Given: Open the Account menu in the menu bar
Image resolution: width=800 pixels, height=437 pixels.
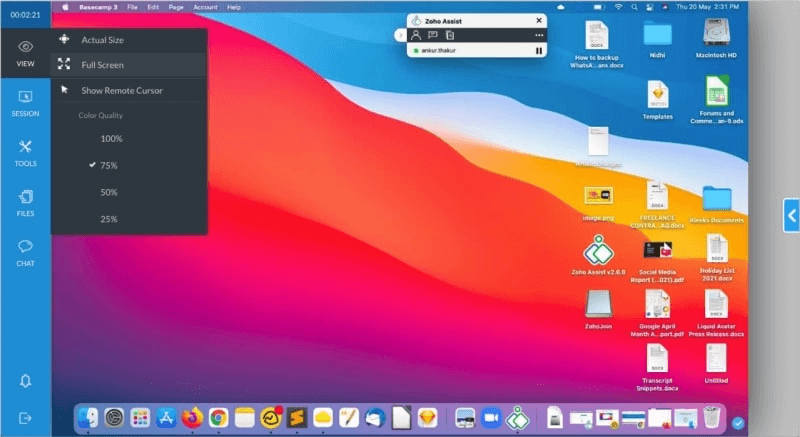Looking at the screenshot, I should [x=204, y=7].
